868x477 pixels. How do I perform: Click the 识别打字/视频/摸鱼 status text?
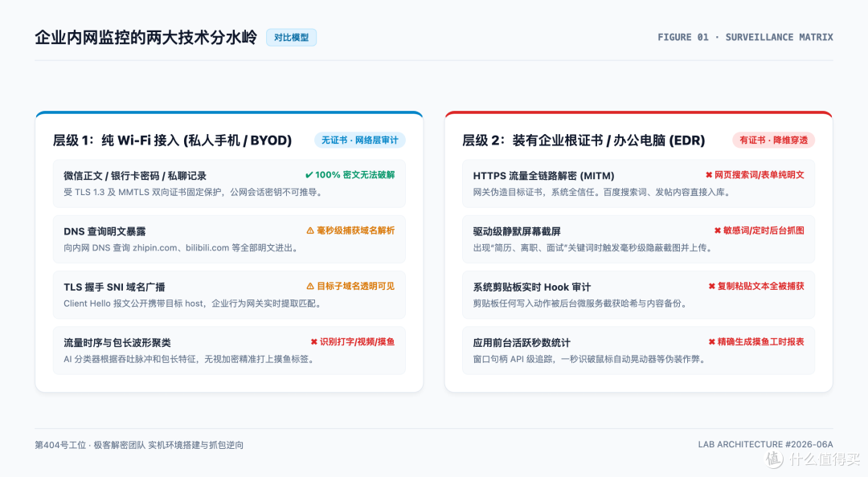point(357,342)
